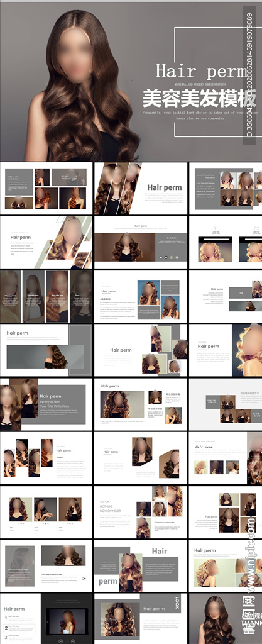
Task: Open the slide numbered "01" and "02"
Action: [226, 242]
